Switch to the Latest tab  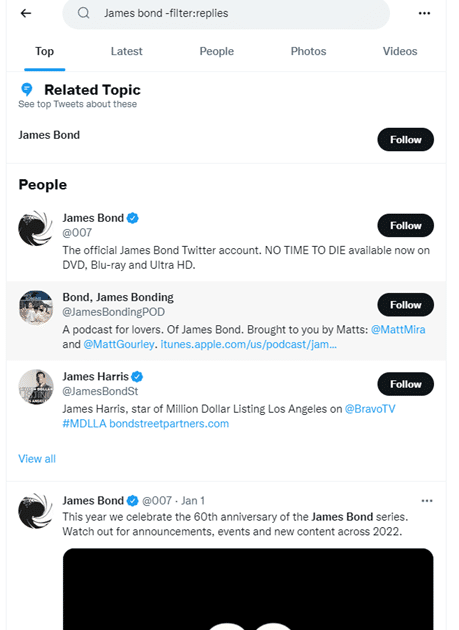click(x=127, y=51)
